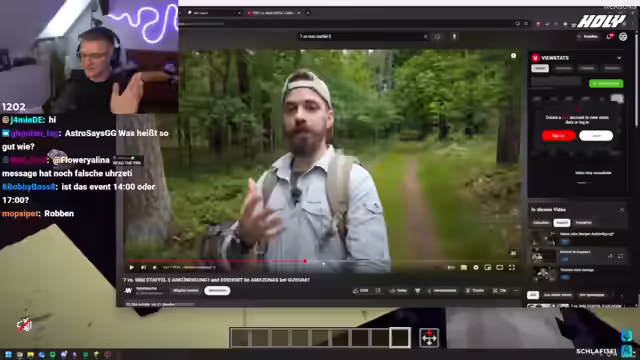Open more actions ellipsis under video

(x=516, y=291)
